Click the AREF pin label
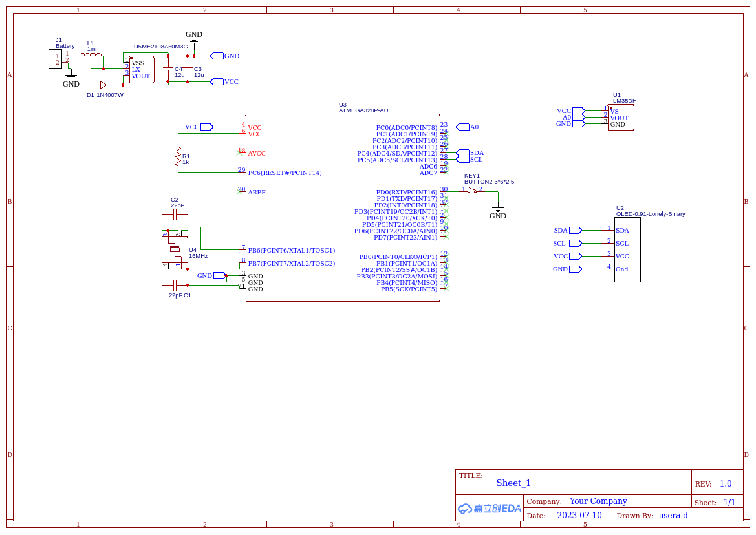The height and width of the screenshot is (535, 756). point(257,192)
